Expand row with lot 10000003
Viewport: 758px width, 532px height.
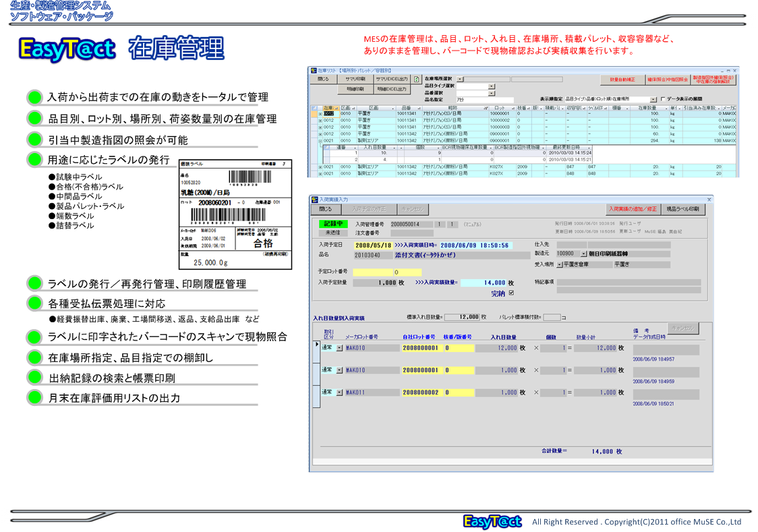[x=320, y=127]
